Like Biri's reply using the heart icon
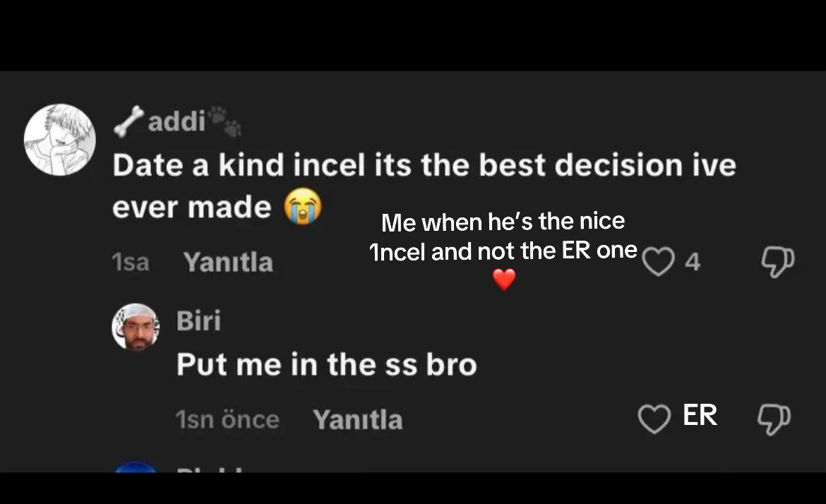Screen dimensions: 826x504 654,419
